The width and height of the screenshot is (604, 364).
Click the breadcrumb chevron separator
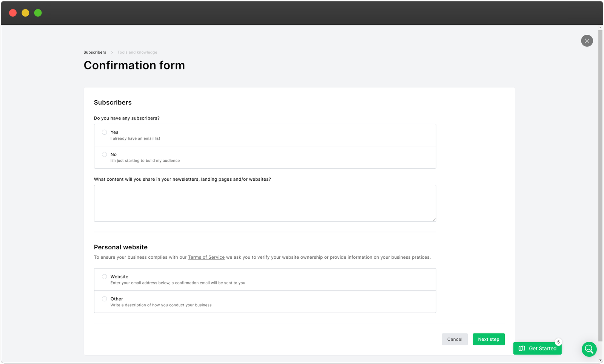[112, 52]
